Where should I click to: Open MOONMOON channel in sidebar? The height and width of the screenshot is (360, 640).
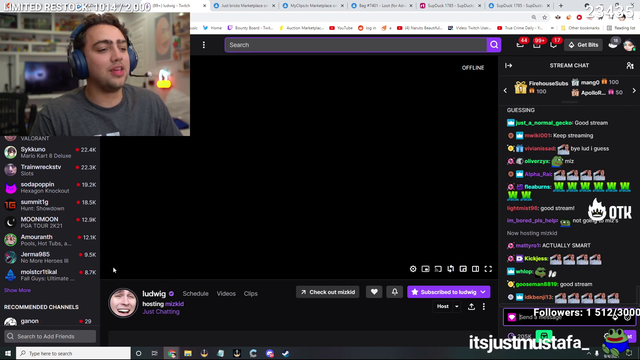tap(50, 222)
